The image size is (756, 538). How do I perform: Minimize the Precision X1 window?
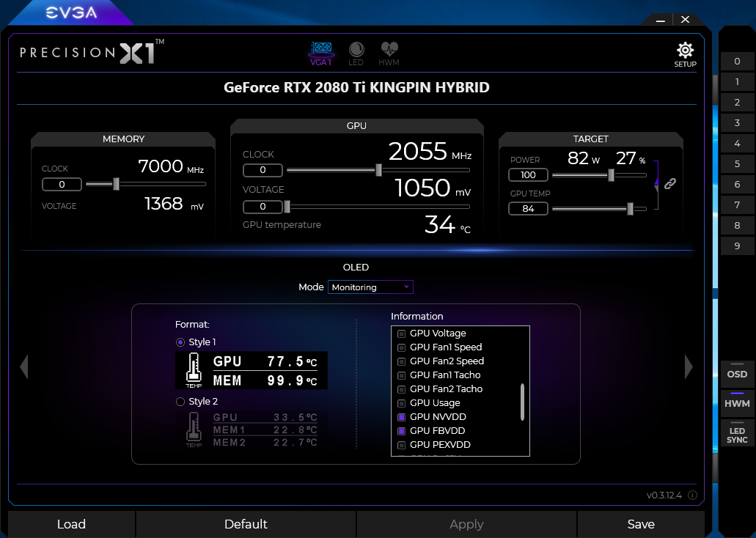(x=661, y=21)
